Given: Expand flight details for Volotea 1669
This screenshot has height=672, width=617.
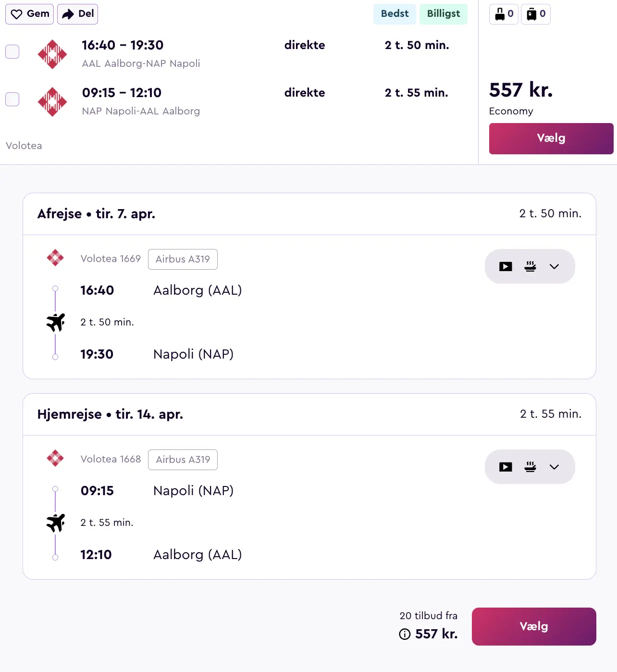Looking at the screenshot, I should pos(554,266).
